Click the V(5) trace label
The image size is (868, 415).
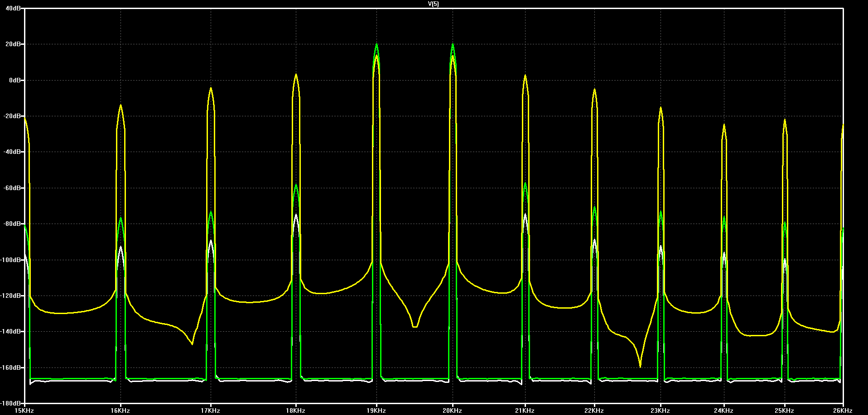[434, 4]
